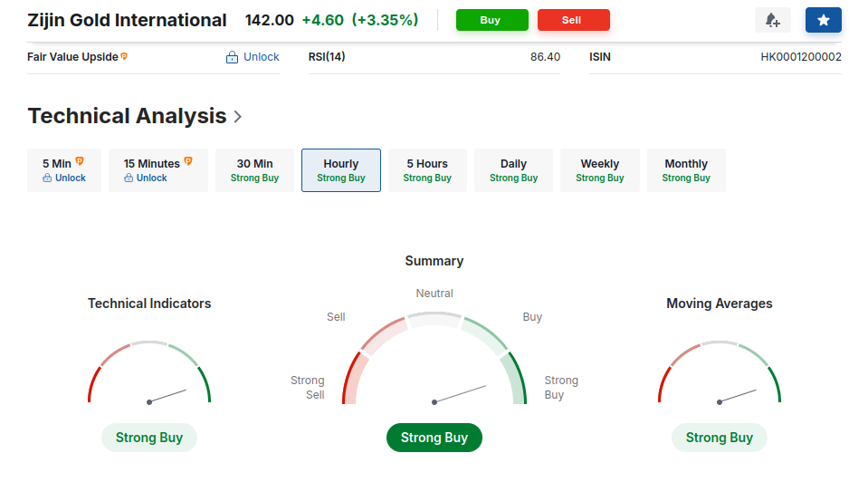The image size is (868, 482).
Task: Click the bell add-alert icon
Action: pyautogui.click(x=772, y=20)
